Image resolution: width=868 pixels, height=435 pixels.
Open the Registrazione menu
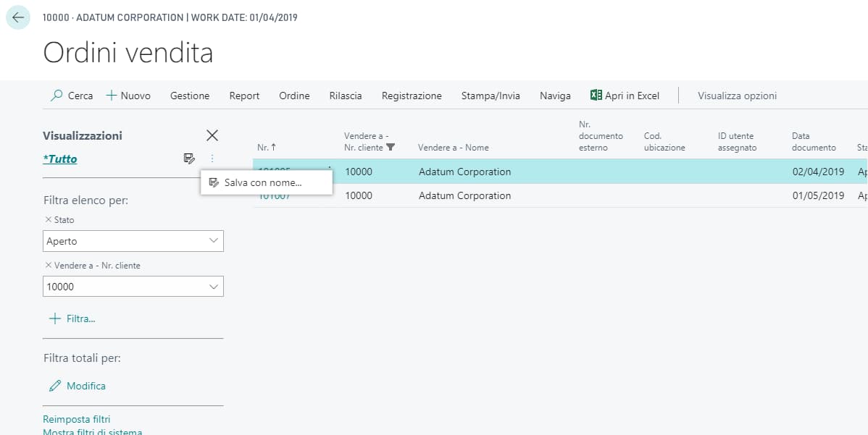point(412,96)
